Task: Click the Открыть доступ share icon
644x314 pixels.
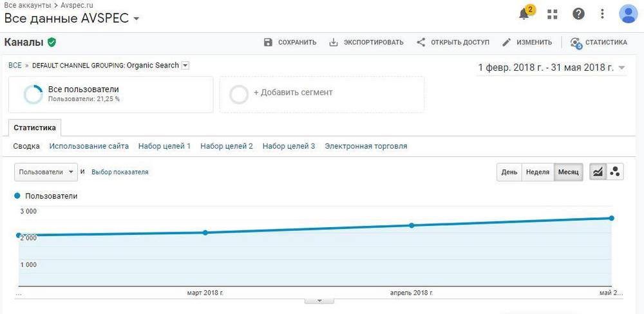Action: tap(421, 42)
